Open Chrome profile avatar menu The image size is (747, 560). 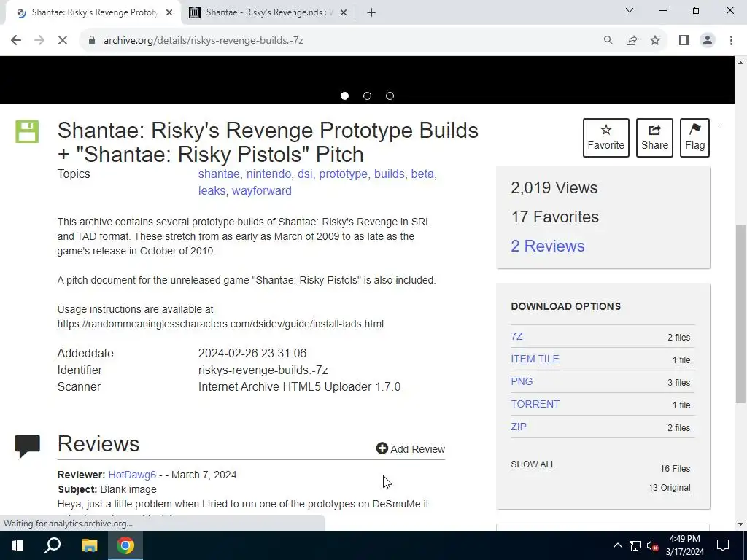[x=708, y=41]
